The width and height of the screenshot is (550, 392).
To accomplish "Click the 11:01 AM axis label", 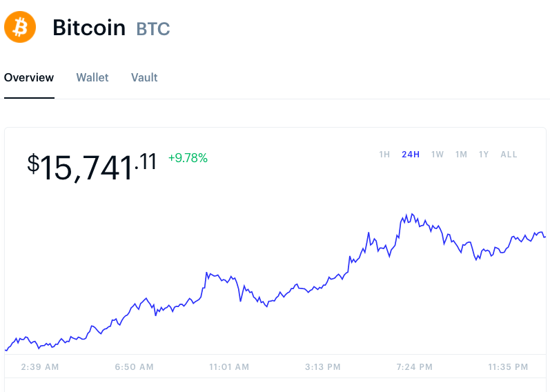I will pyautogui.click(x=229, y=367).
